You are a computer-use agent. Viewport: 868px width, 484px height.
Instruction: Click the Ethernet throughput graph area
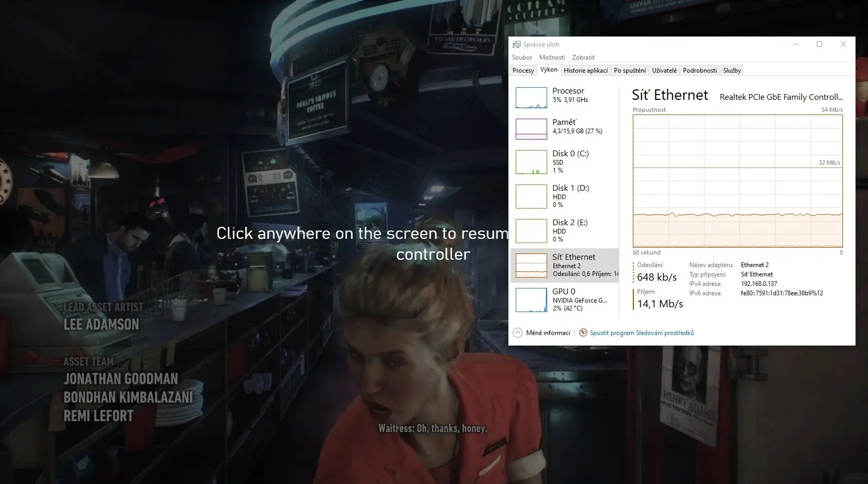coord(737,181)
